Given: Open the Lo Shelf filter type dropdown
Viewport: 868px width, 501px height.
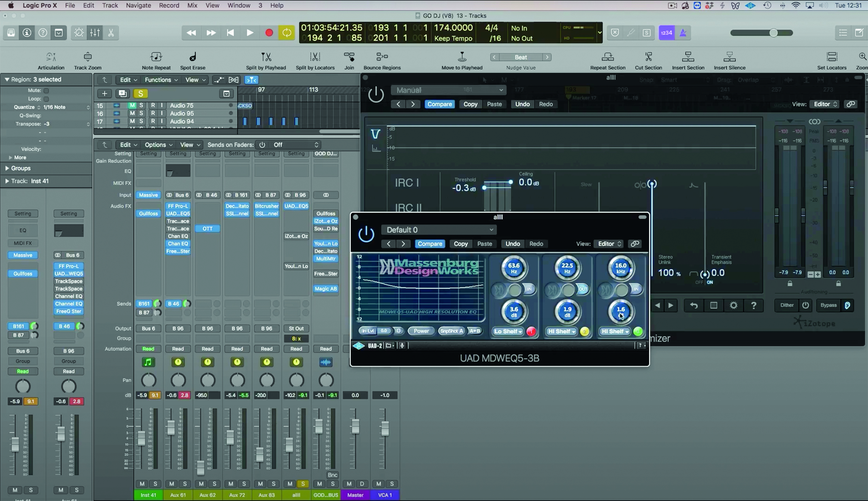Looking at the screenshot, I should tap(507, 331).
